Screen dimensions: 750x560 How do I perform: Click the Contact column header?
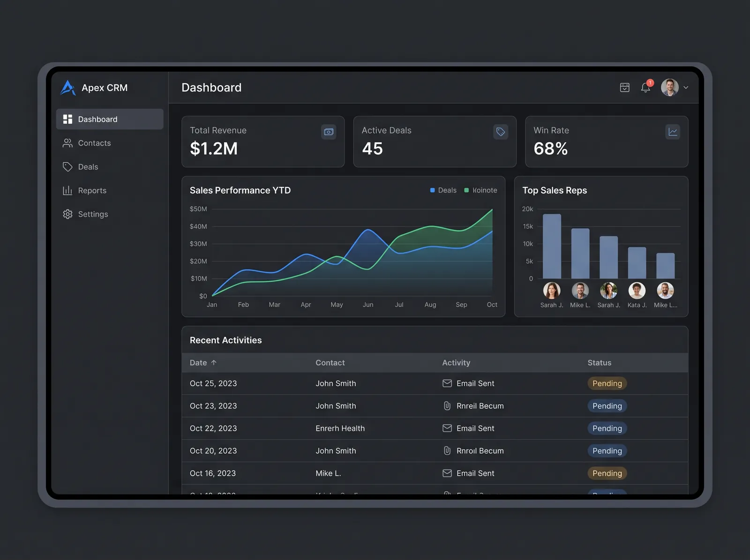click(x=330, y=363)
